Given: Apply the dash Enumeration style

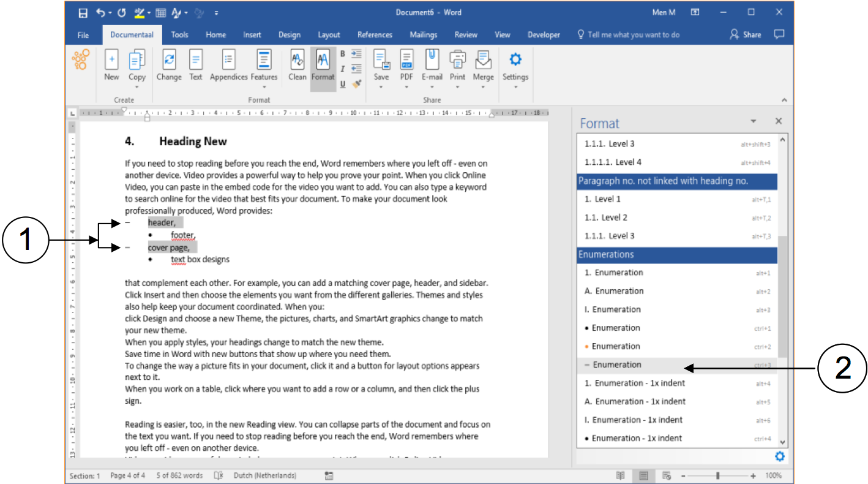Looking at the screenshot, I should (x=677, y=365).
